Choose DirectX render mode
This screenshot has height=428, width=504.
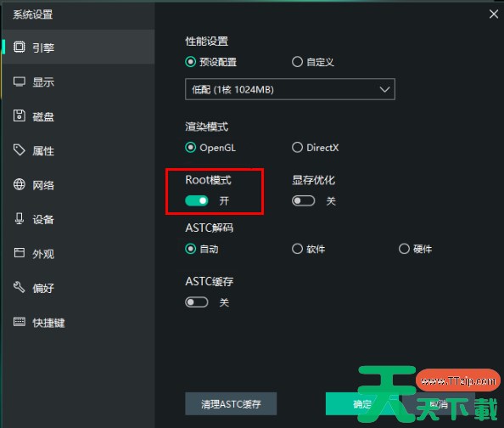pyautogui.click(x=315, y=148)
